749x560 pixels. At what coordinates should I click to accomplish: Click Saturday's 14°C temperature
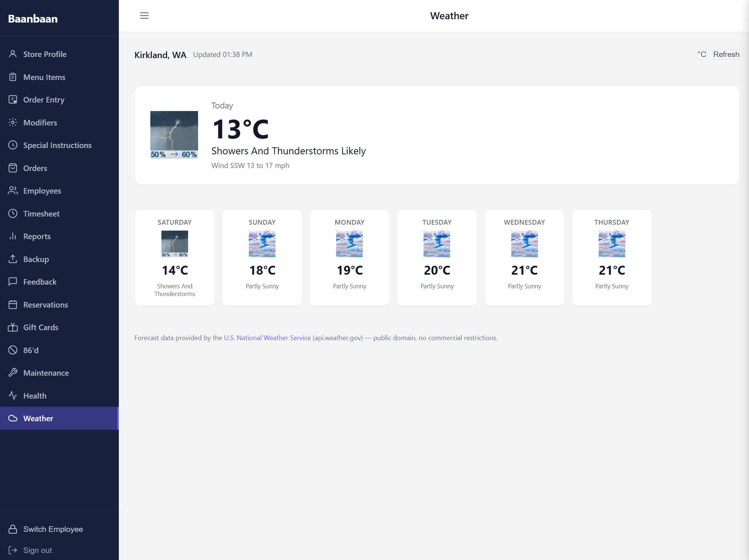click(x=175, y=270)
